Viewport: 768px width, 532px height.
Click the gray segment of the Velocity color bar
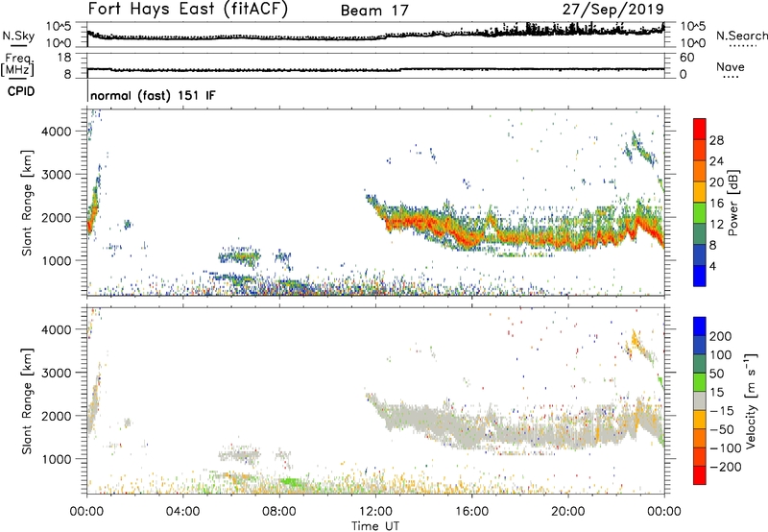pos(700,400)
